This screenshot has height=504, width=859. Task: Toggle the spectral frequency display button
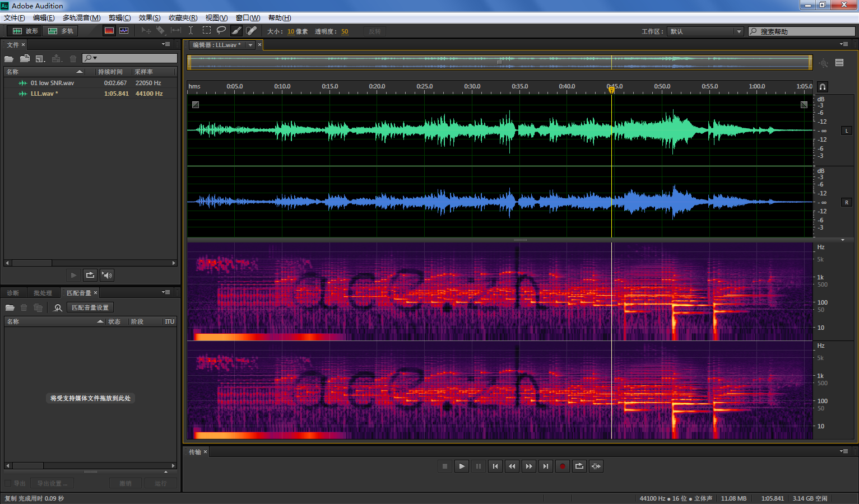109,31
